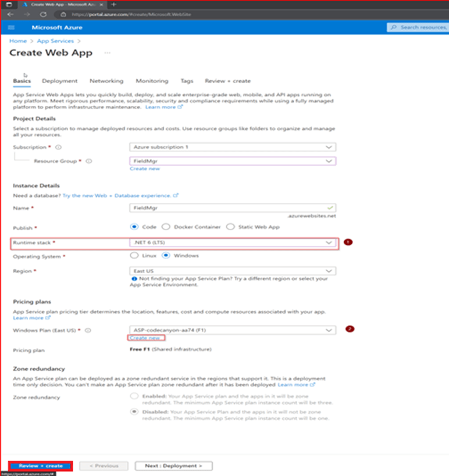Close the Create Web App browser tab

[101, 5]
